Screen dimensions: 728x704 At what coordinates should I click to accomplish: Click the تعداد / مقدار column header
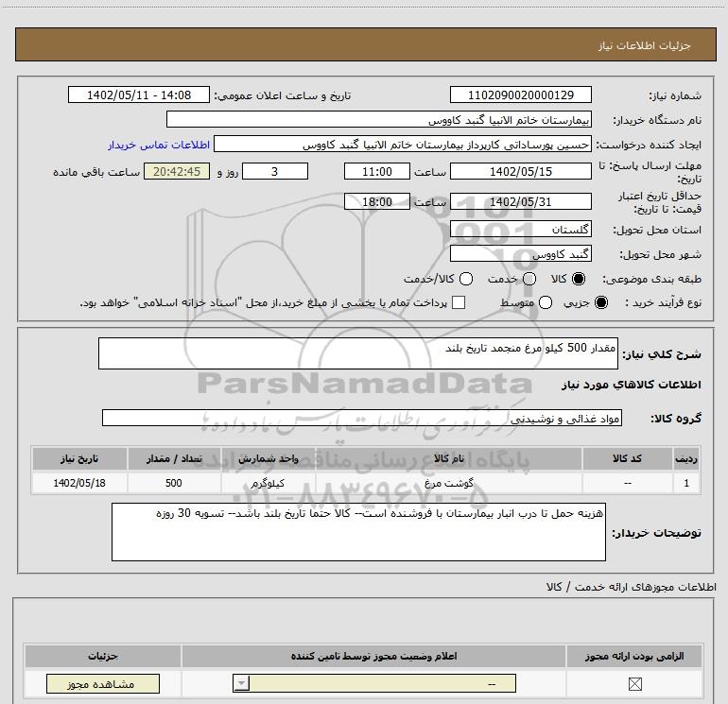coord(174,458)
